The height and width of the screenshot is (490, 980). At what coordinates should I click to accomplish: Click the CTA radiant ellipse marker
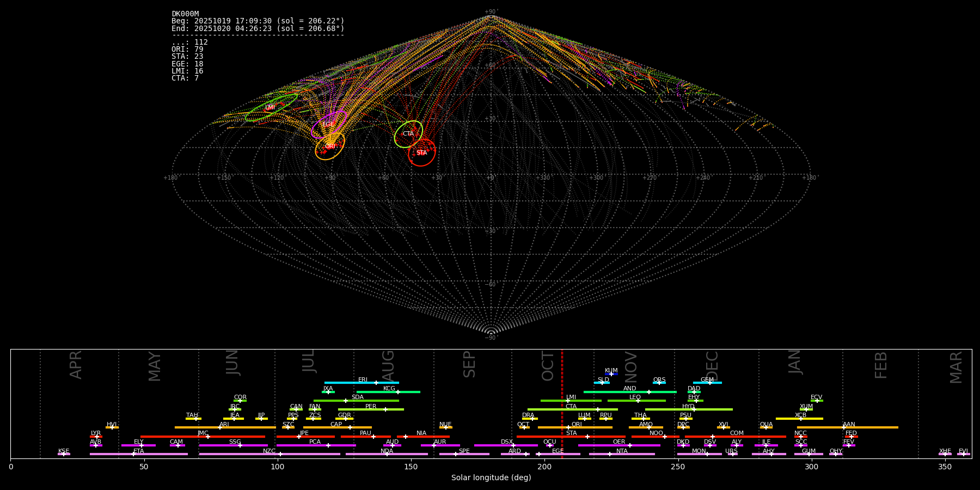[x=408, y=134]
